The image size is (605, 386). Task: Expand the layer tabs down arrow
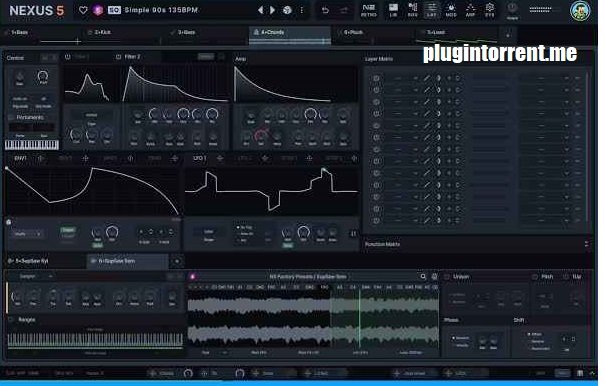coord(508,35)
